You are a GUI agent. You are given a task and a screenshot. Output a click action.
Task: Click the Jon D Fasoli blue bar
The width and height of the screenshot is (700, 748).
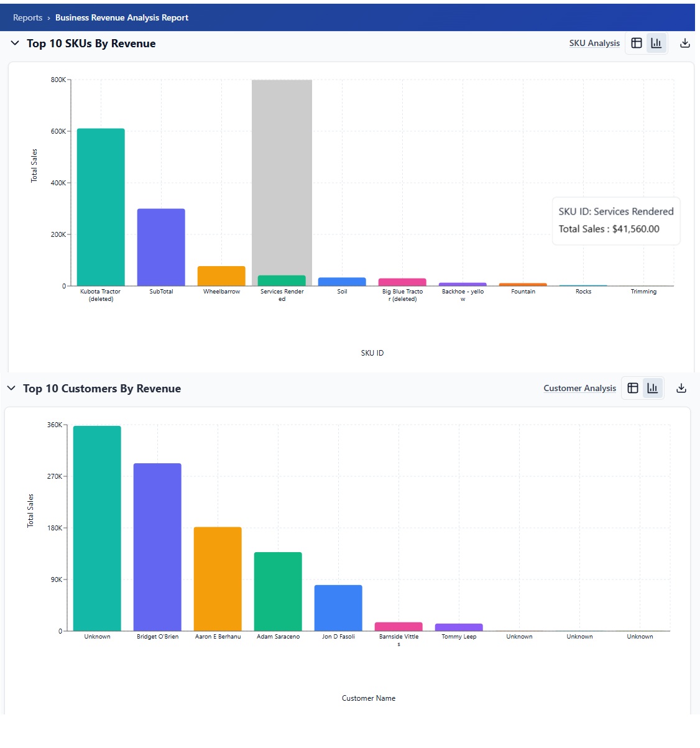(x=338, y=608)
